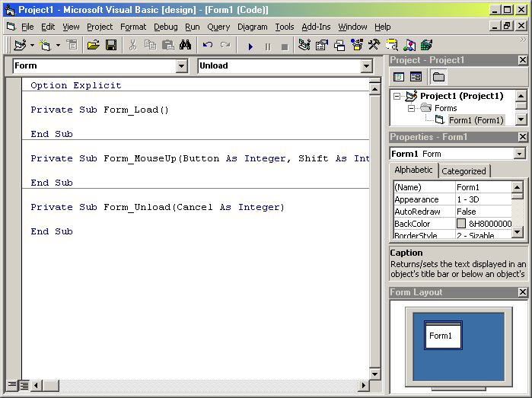Viewport: 532px width, 398px height.
Task: Click code editor scroll down arrow
Action: pyautogui.click(x=374, y=374)
